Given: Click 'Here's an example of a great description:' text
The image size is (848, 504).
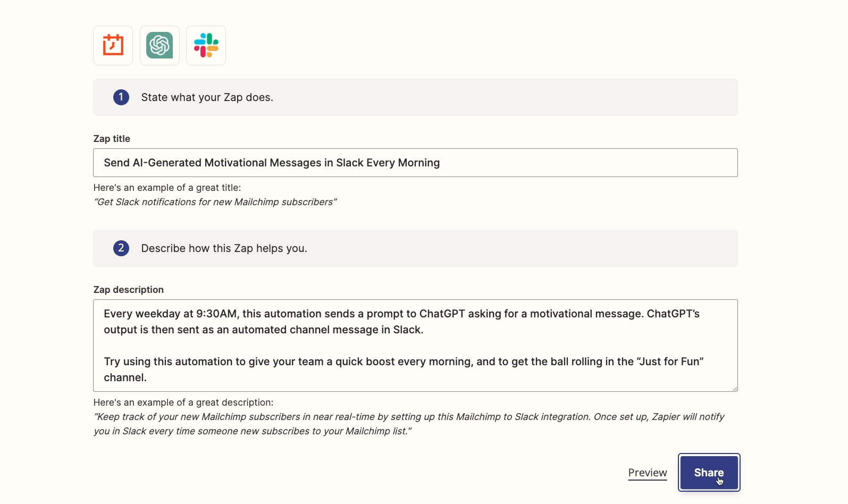Looking at the screenshot, I should [x=183, y=402].
